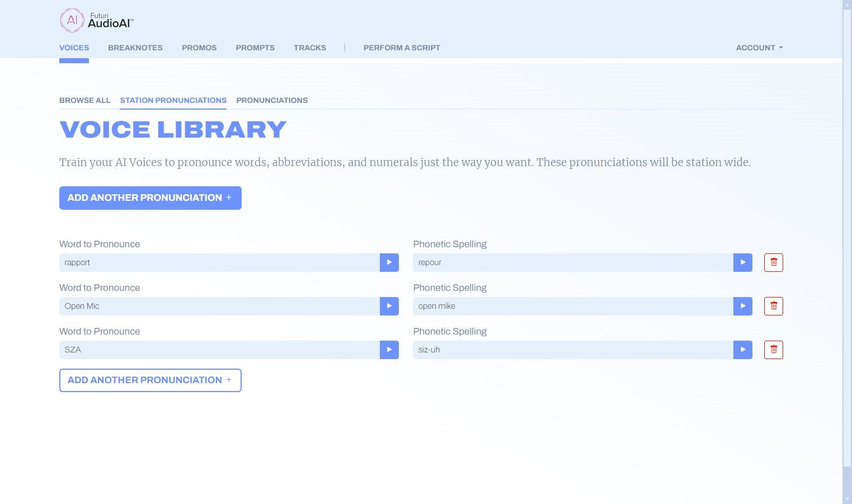Click the 'siz-uh' phonetic spelling field
Viewport: 852px width, 504px height.
pos(572,350)
